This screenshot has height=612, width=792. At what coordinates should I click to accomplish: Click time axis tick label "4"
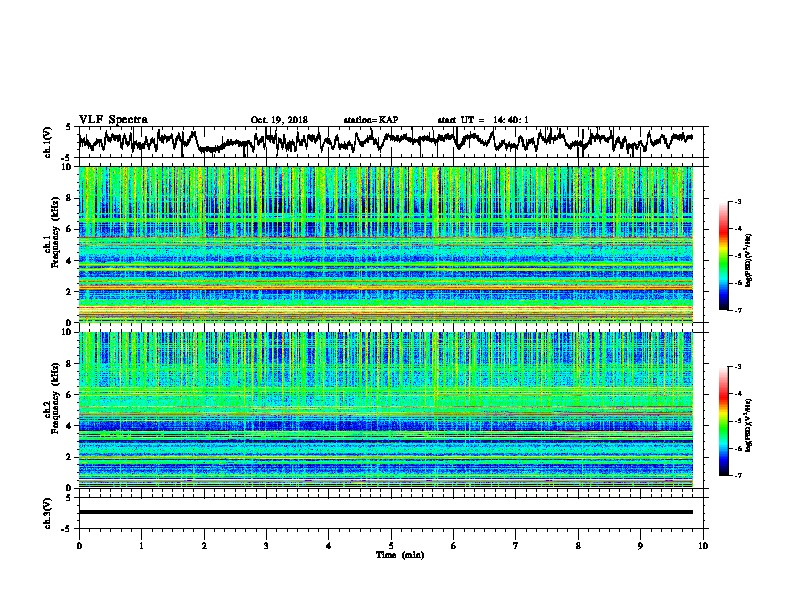328,546
